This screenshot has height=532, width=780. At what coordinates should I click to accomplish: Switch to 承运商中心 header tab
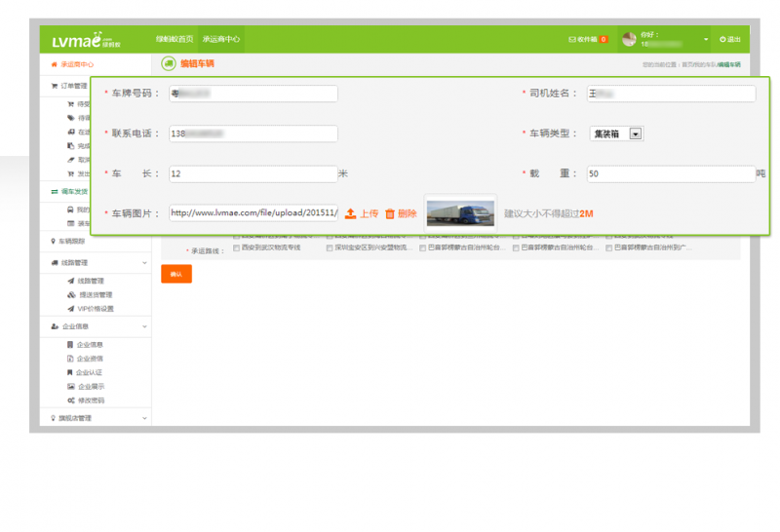221,39
